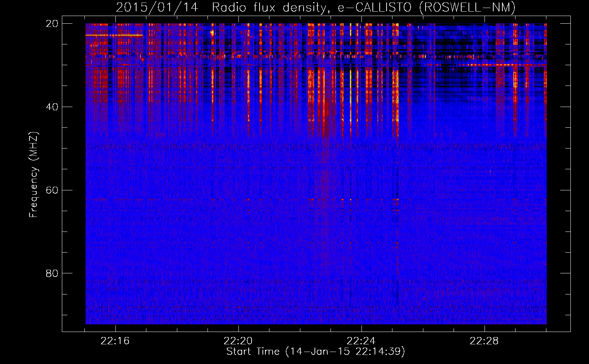Click the e-CALLISTO (ROSWELL-NM) station name in title
589x364 pixels.
pos(426,7)
